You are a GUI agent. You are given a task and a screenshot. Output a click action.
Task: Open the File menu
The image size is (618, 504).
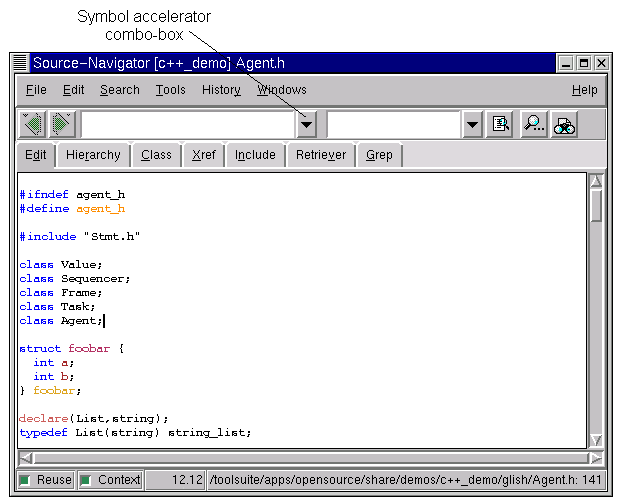point(36,90)
